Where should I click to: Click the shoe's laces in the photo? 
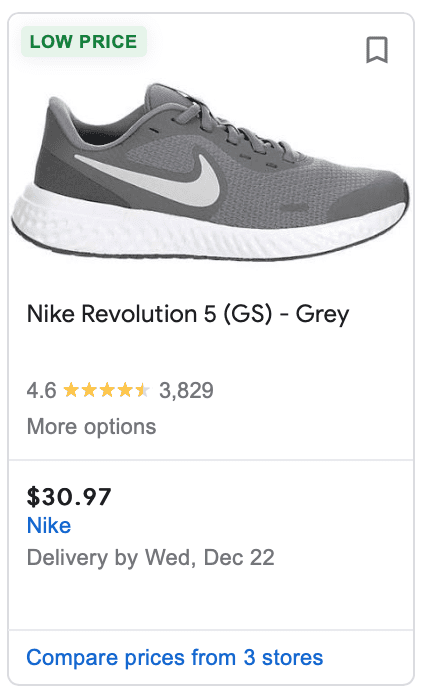230,126
